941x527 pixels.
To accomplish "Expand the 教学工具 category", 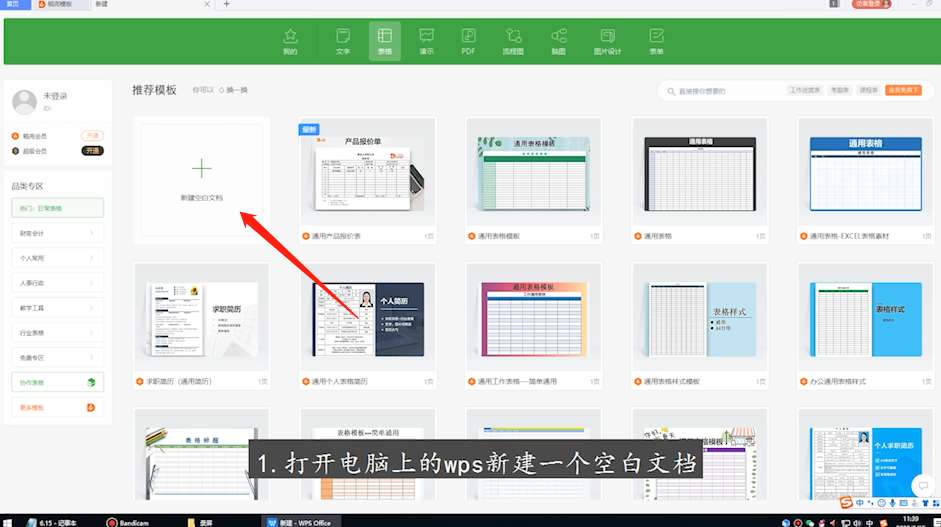I will [57, 308].
